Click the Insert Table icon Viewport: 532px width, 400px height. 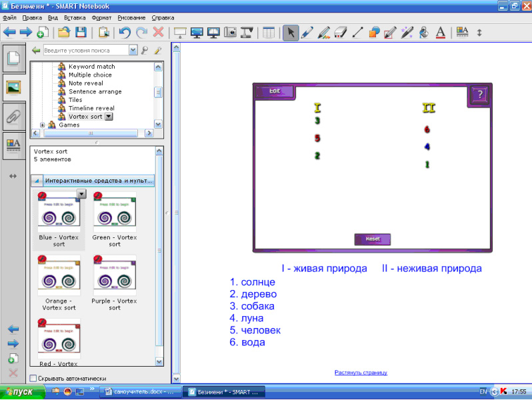point(268,32)
